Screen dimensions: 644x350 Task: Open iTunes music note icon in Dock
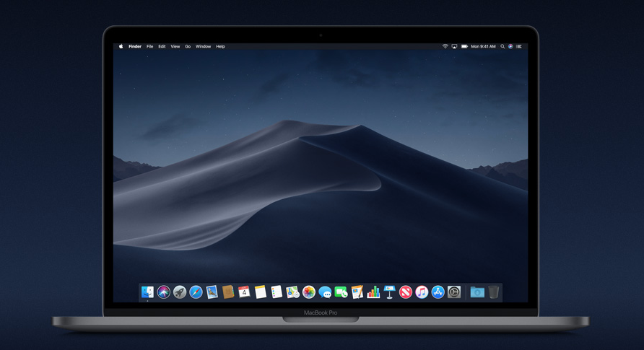tap(422, 292)
